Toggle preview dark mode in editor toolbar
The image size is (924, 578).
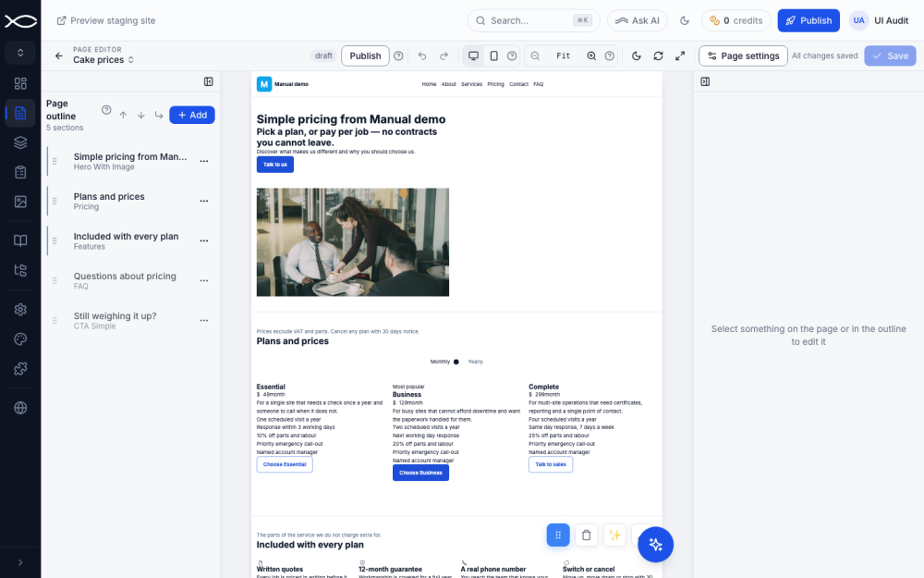click(637, 56)
